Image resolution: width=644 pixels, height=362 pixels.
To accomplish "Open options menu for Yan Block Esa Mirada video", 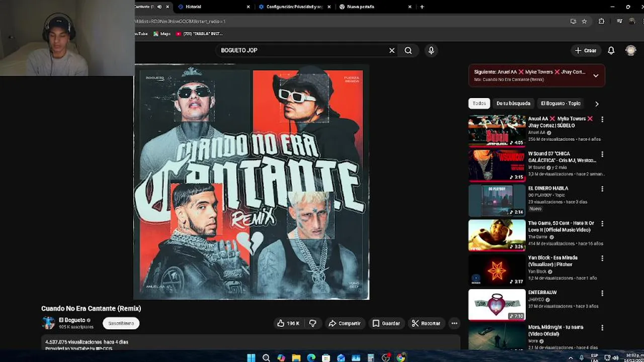I will (602, 258).
